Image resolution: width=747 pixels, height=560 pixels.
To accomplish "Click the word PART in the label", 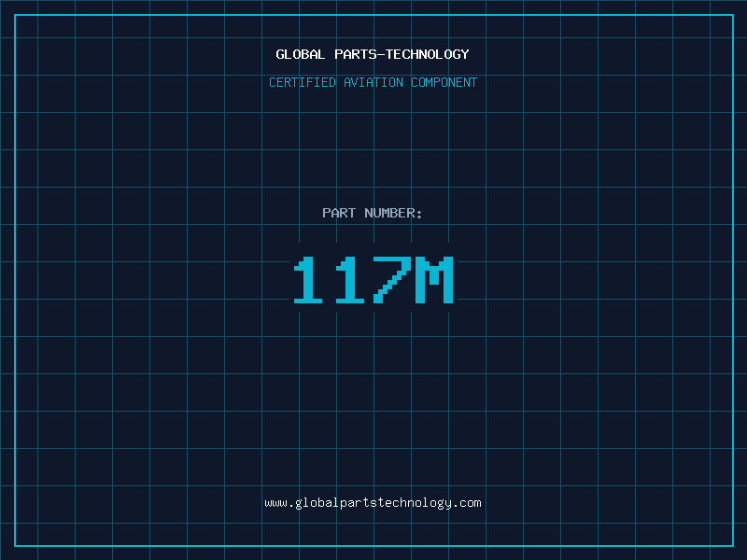I will click(339, 213).
